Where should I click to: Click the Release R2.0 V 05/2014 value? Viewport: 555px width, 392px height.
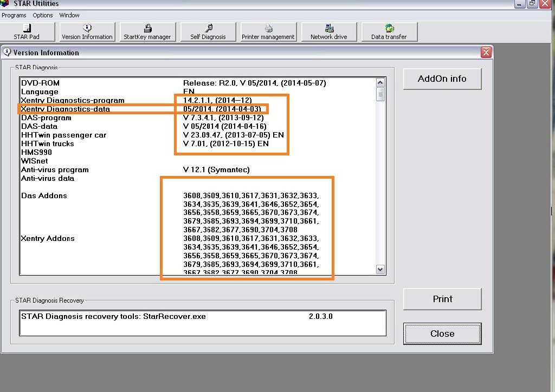[x=255, y=83]
